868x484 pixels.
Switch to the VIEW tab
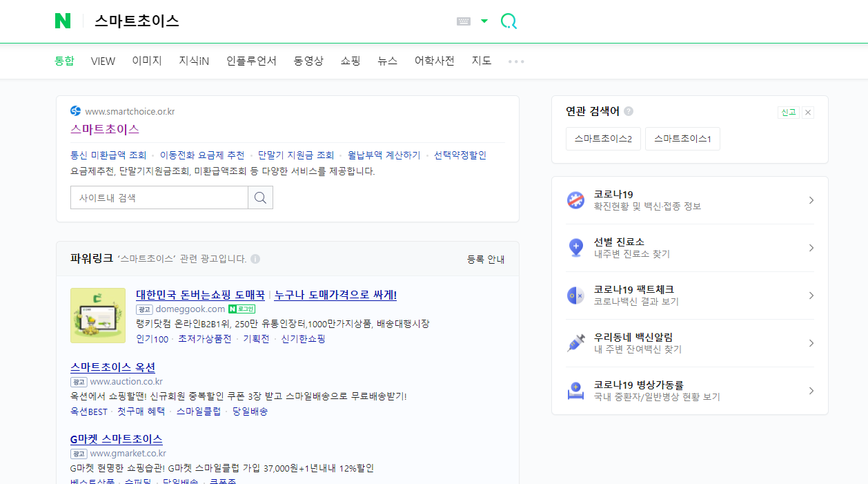tap(103, 61)
